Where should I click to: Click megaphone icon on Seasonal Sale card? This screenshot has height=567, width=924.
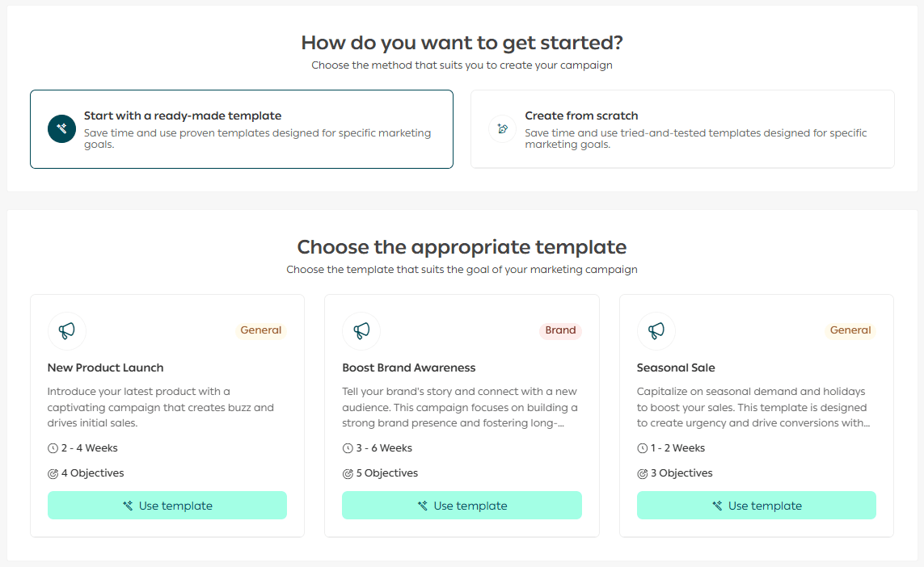click(656, 330)
